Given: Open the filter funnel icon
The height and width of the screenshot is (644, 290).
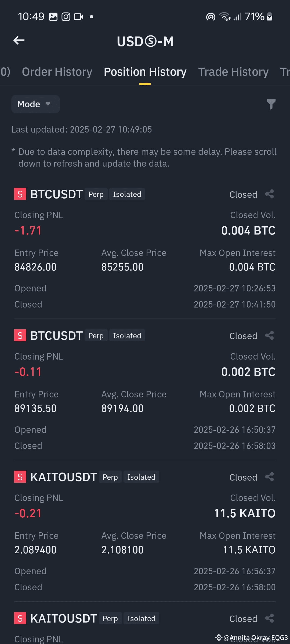Looking at the screenshot, I should tap(271, 104).
